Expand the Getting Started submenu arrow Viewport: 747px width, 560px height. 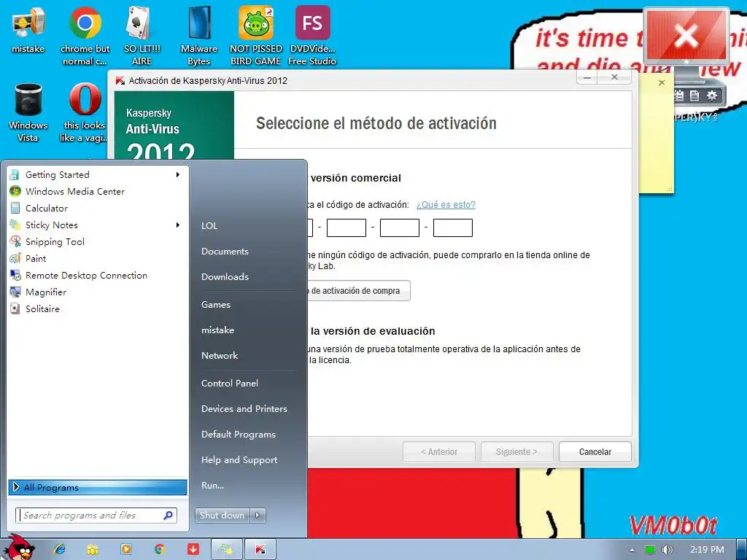click(x=178, y=175)
